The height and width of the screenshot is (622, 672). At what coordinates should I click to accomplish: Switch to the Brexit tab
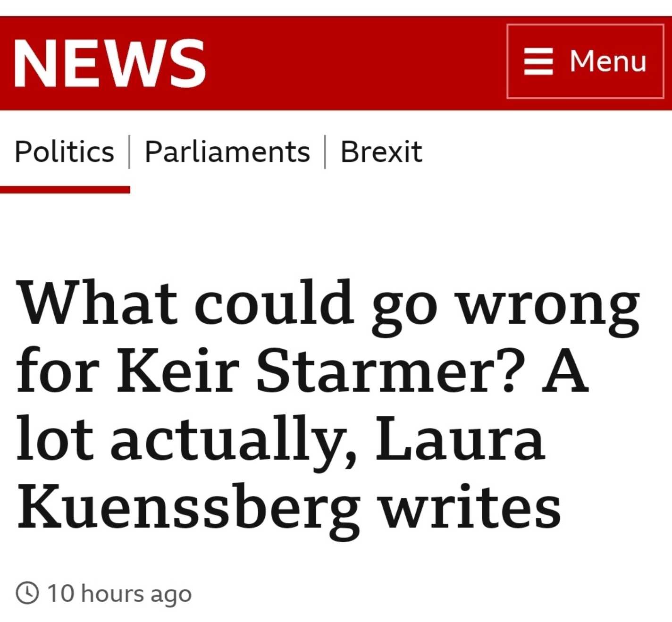click(x=381, y=151)
